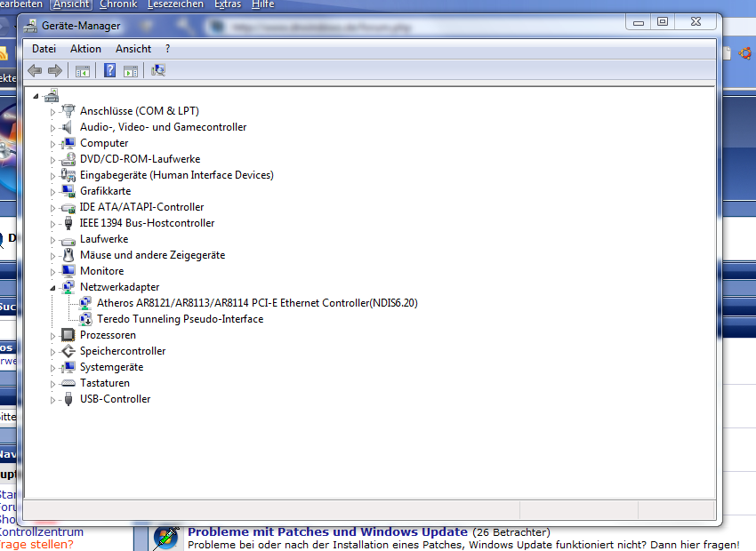Click the Monitore monitor icon

click(x=68, y=271)
